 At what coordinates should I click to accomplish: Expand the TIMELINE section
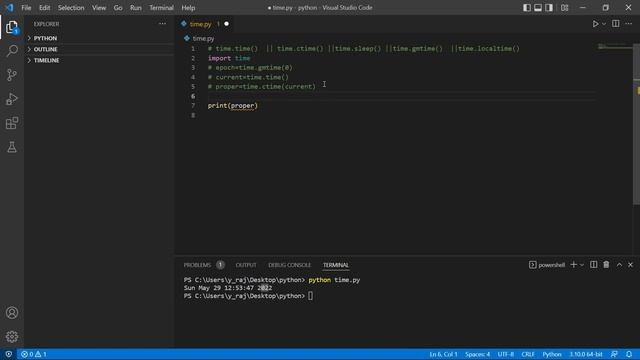99,60
